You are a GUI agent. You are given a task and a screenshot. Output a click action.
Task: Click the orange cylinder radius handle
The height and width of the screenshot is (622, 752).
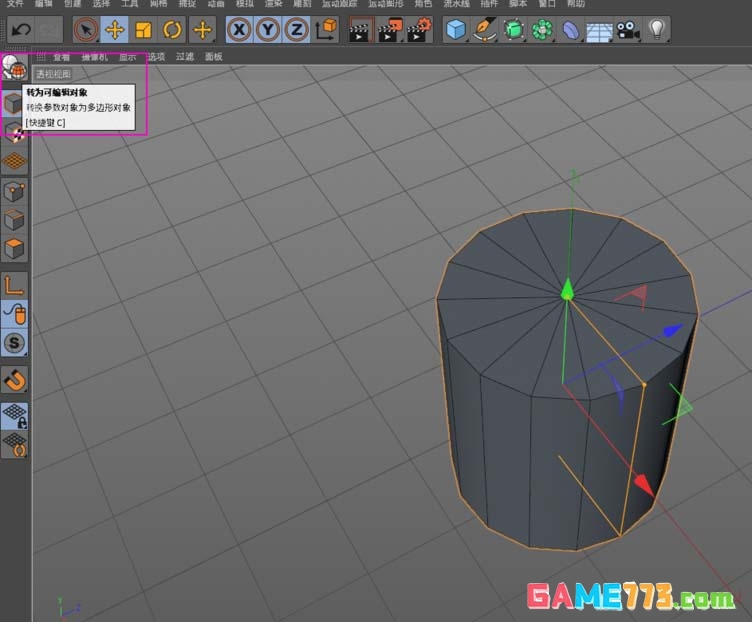[x=644, y=385]
